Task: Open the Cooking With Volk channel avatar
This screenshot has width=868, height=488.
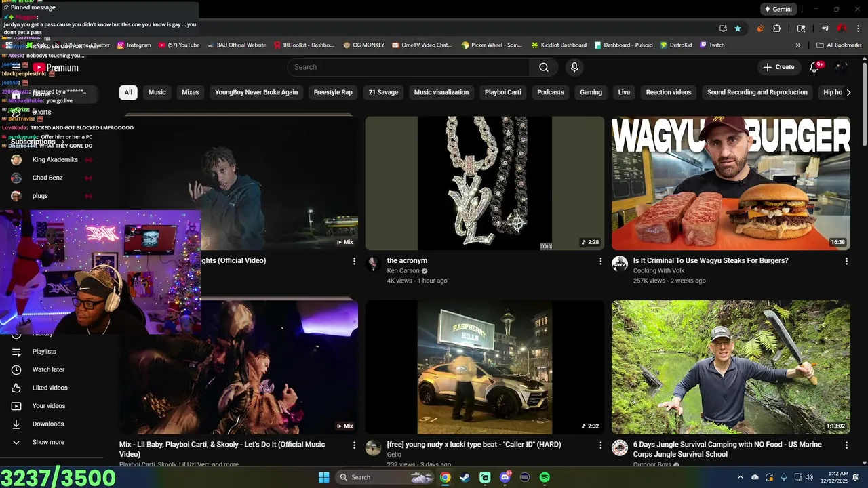Action: coord(620,264)
